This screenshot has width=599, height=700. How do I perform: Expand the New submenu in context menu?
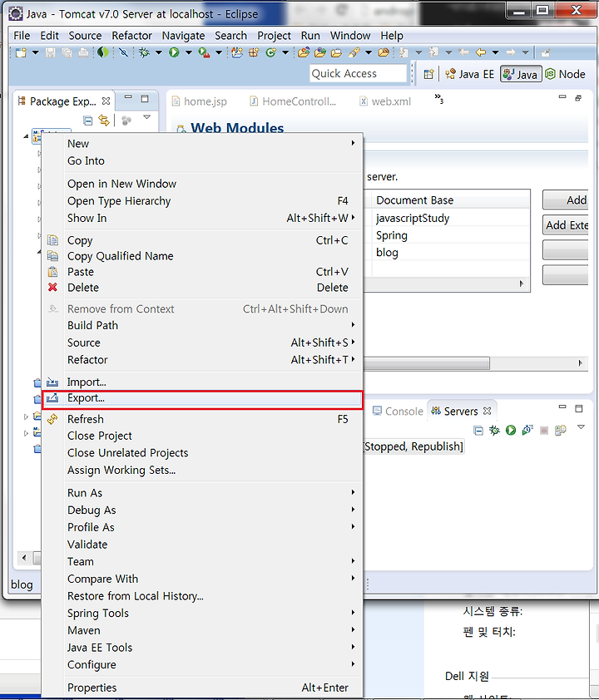coord(202,143)
